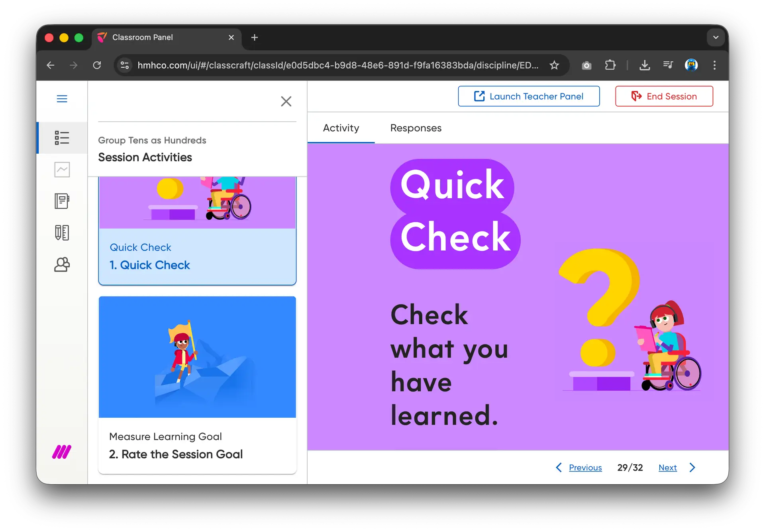Close the Session Activities panel
Viewport: 765px width, 532px height.
(286, 101)
